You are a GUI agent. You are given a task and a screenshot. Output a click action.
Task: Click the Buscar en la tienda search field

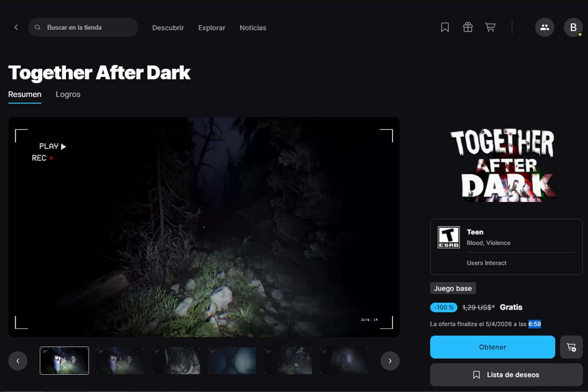83,27
